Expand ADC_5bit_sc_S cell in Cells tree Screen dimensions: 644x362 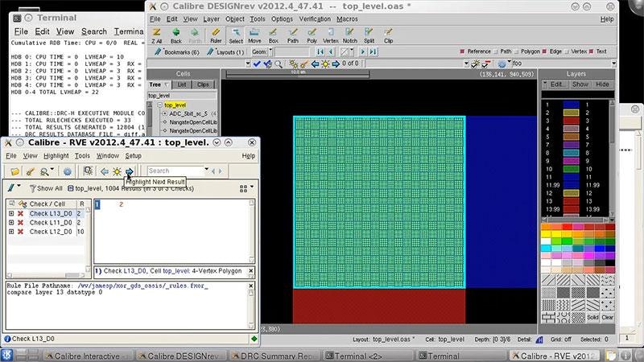(x=165, y=113)
